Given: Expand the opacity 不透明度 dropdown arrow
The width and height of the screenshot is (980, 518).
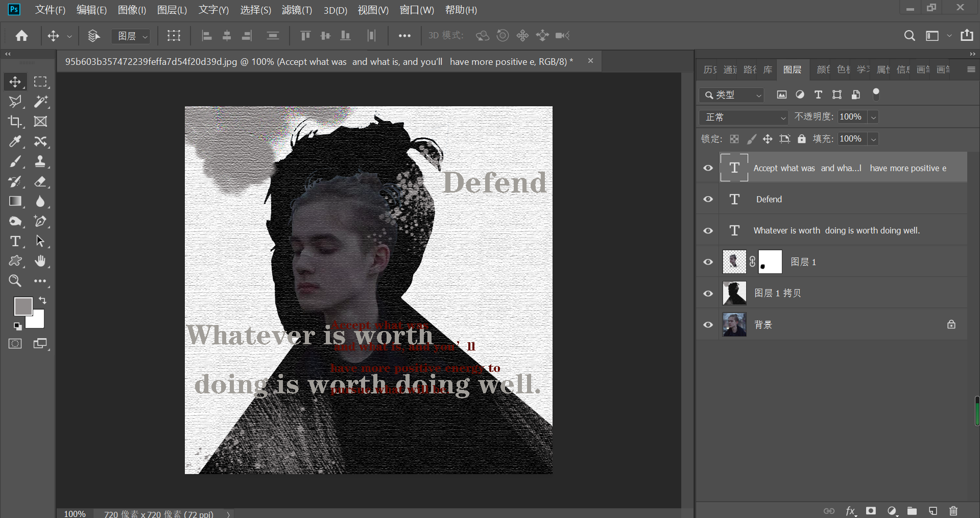Looking at the screenshot, I should point(874,117).
